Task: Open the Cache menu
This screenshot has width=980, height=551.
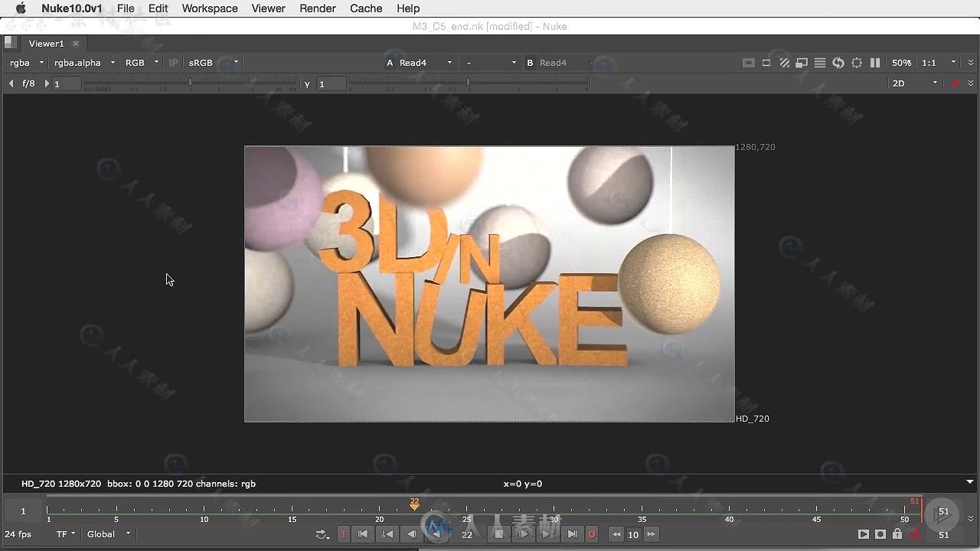Action: click(366, 8)
